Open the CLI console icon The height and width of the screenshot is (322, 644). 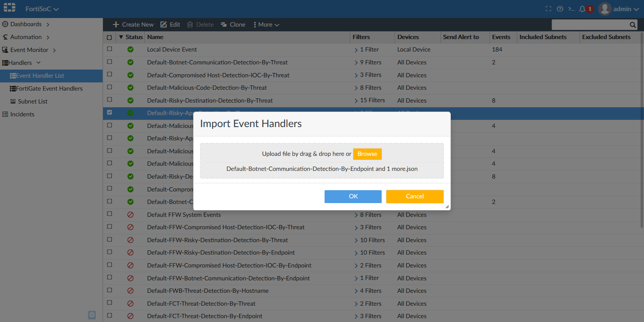point(571,8)
